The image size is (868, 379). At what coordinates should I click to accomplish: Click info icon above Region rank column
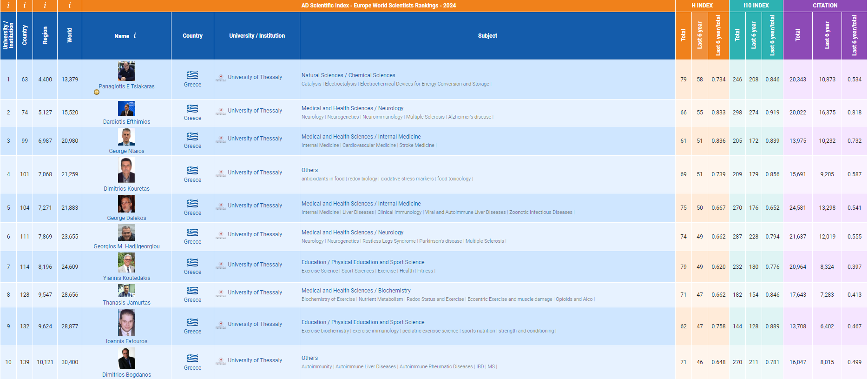[45, 6]
